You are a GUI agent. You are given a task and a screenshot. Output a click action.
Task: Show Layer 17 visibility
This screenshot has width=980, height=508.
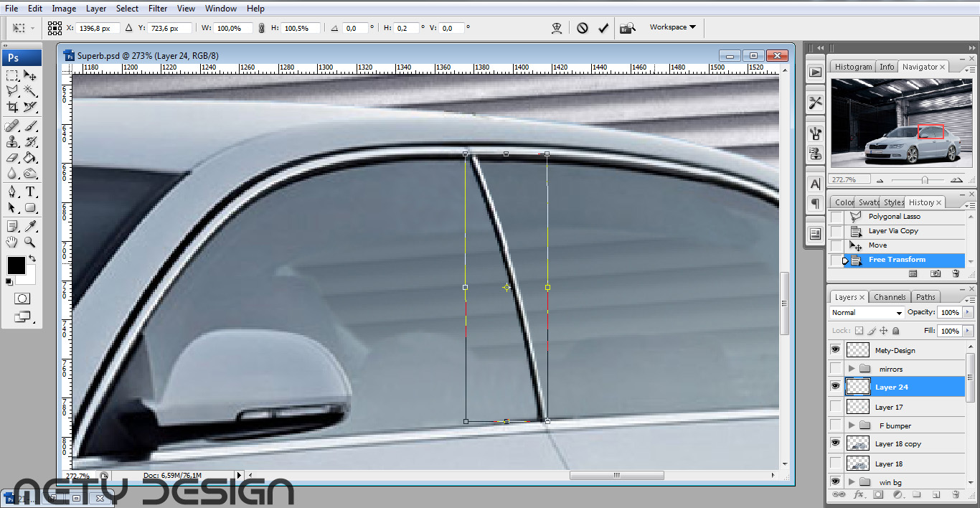pyautogui.click(x=835, y=406)
